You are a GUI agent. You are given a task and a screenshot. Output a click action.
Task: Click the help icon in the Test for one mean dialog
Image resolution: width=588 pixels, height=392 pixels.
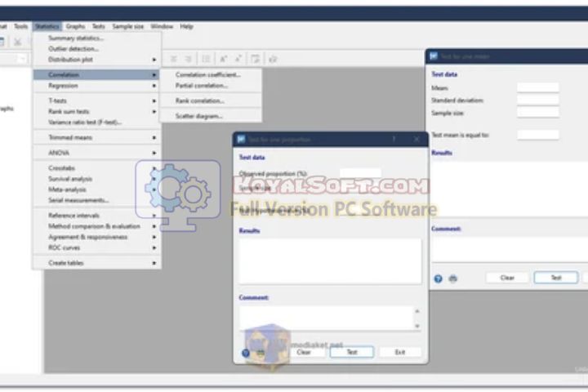point(438,278)
